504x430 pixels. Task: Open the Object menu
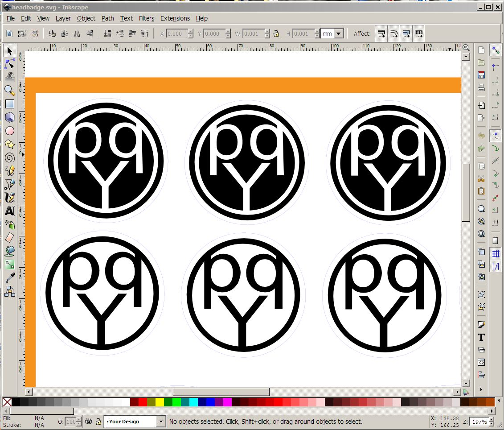coord(86,18)
